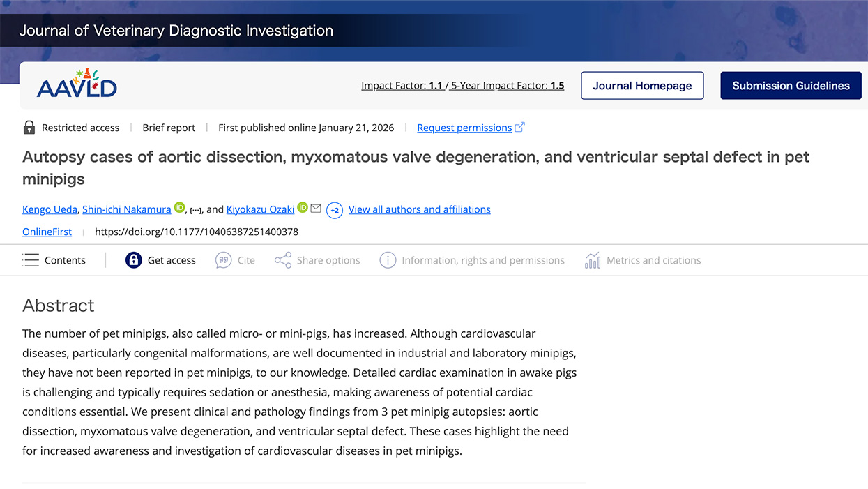Click the Get access lock icon
Screen dimensions: 868x489
click(x=133, y=260)
